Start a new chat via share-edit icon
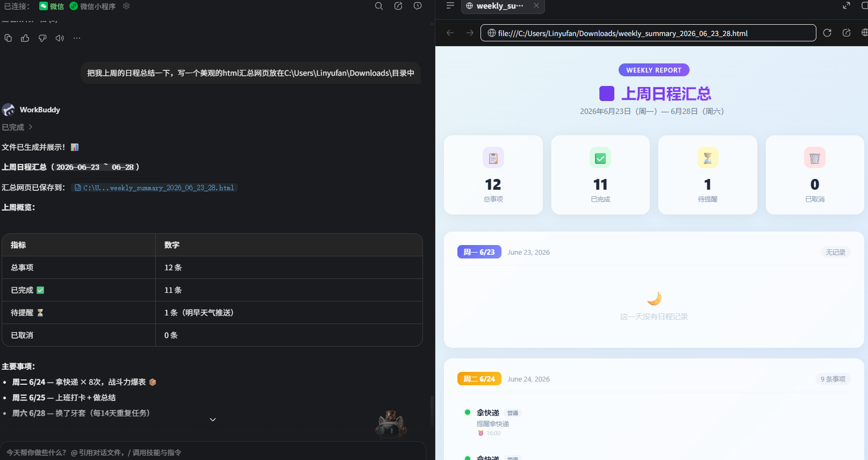This screenshot has width=868, height=460. click(398, 6)
